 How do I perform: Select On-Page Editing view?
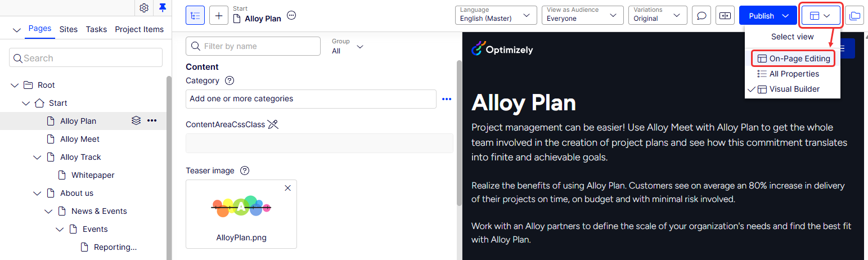coord(793,59)
